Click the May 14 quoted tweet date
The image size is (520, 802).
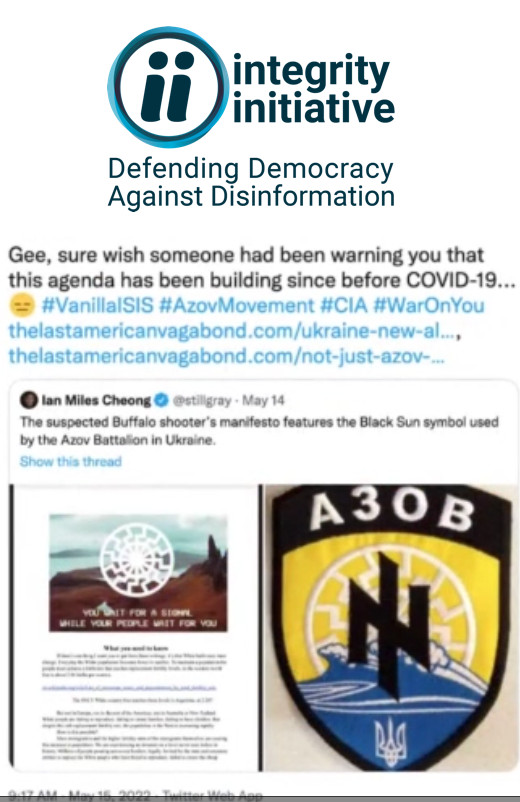[x=263, y=400]
